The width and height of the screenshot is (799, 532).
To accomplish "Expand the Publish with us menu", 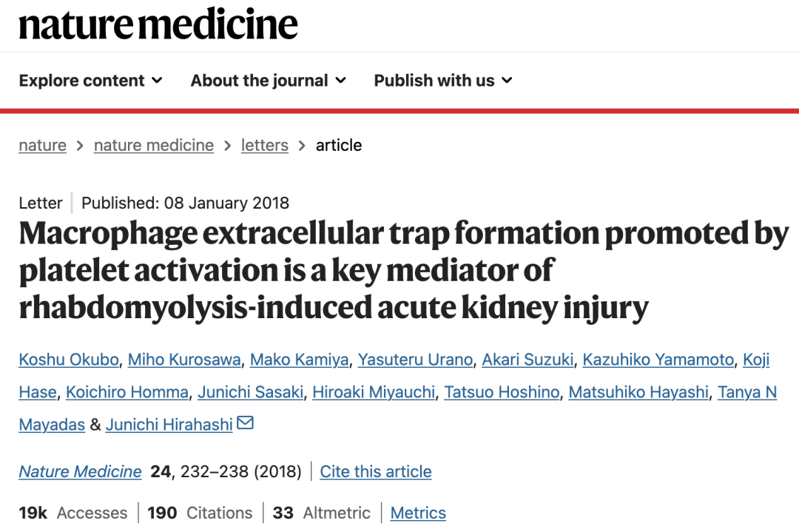I will click(442, 81).
